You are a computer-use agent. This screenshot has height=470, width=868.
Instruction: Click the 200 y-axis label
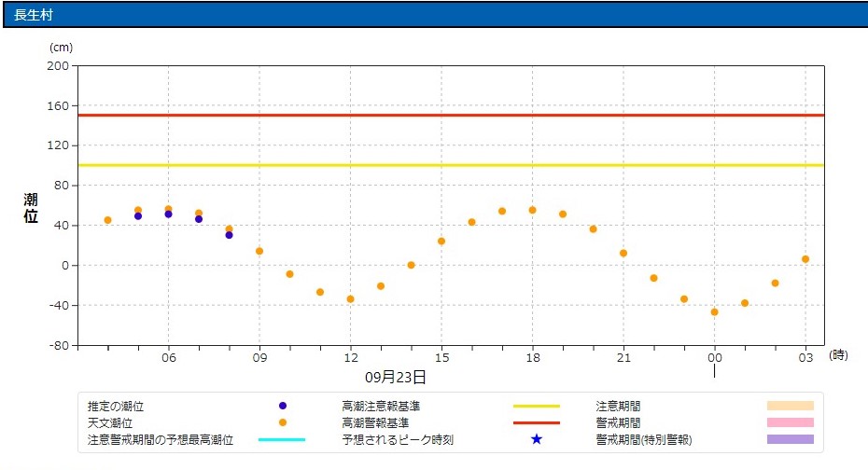(x=58, y=66)
